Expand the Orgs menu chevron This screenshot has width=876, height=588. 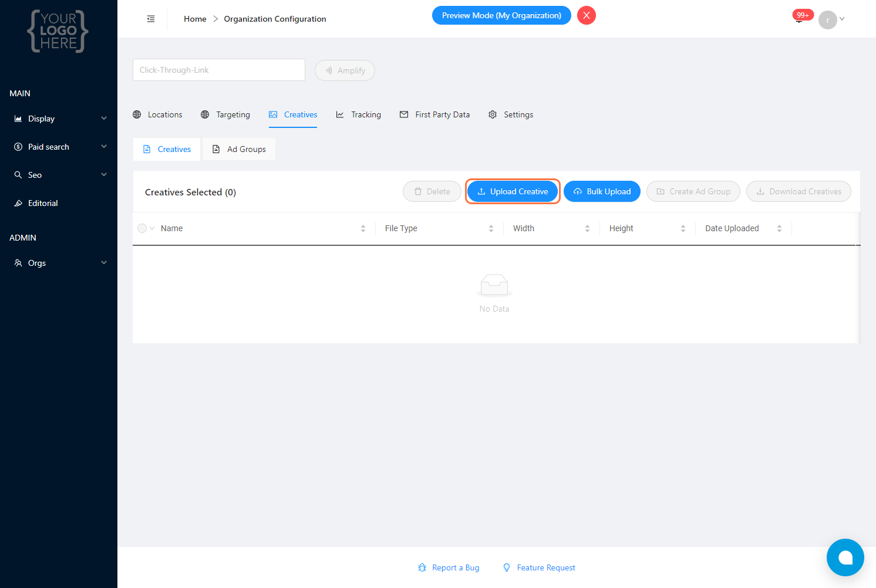(x=104, y=263)
